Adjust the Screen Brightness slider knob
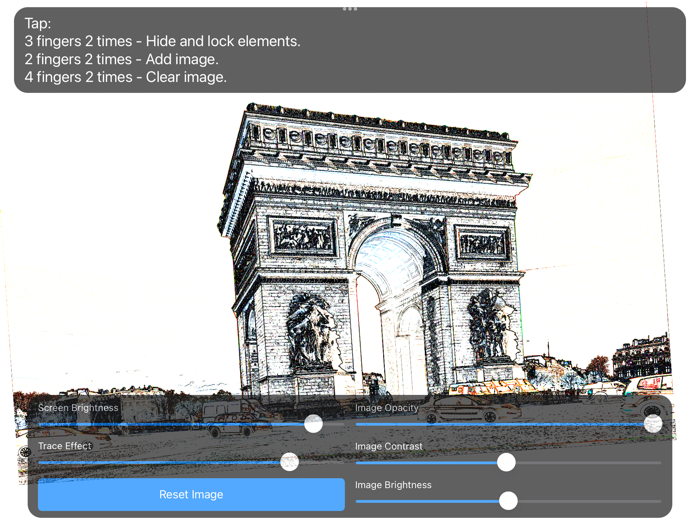This screenshot has height=525, width=700. (313, 423)
